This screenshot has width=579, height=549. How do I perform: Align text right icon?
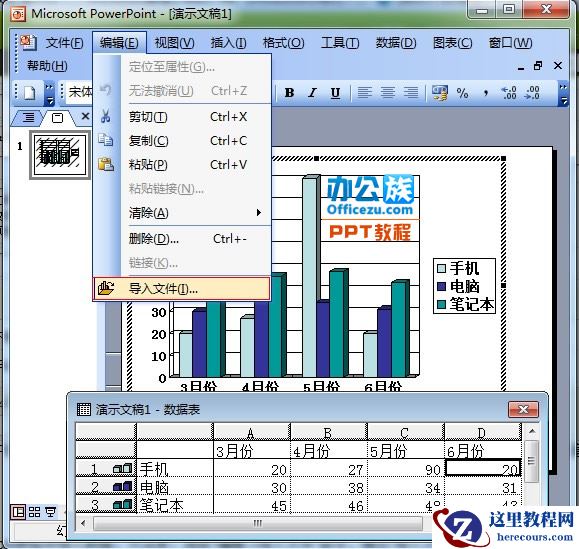[x=411, y=92]
